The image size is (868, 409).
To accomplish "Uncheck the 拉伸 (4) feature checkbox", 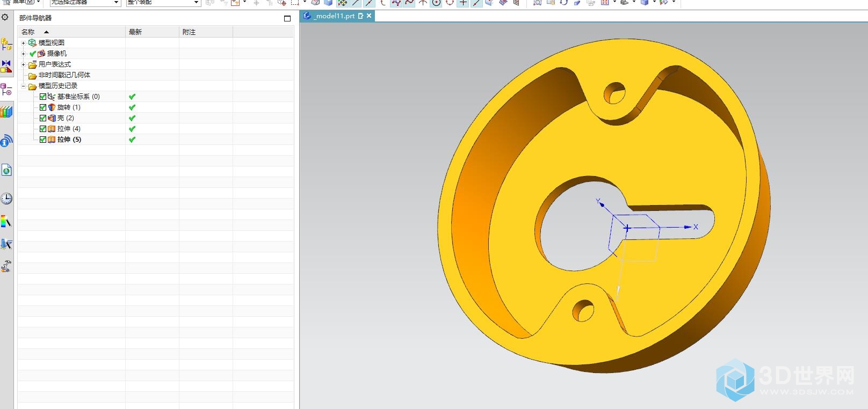I will click(43, 129).
